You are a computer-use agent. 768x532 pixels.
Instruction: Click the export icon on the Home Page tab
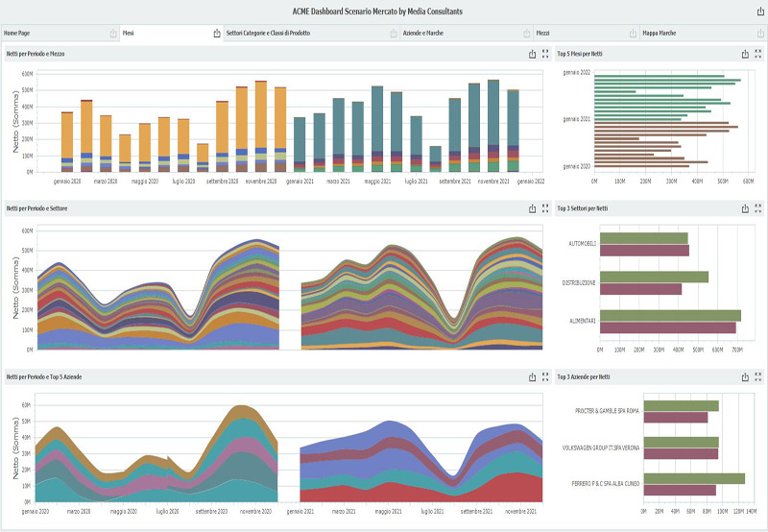coord(113,34)
